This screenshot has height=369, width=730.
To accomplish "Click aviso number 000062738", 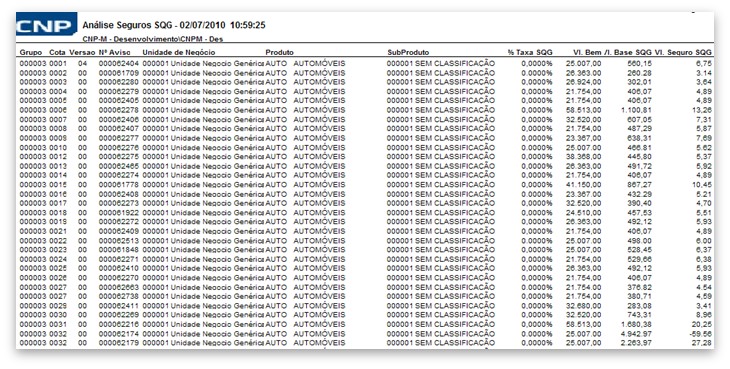I will pos(119,296).
